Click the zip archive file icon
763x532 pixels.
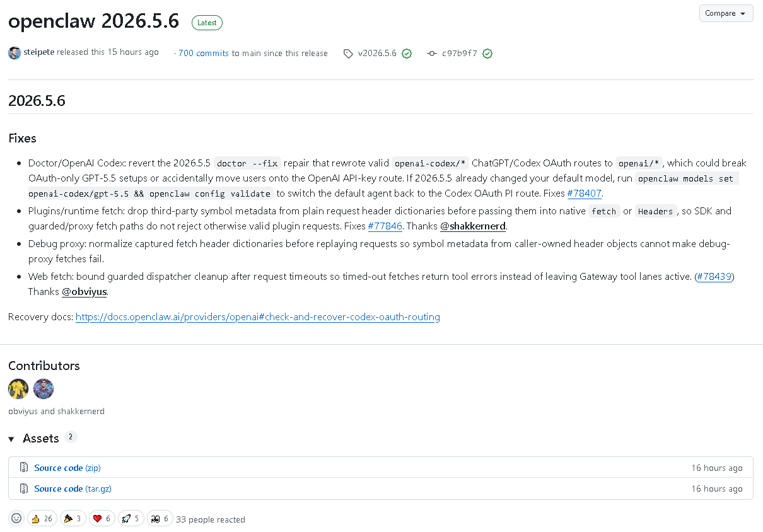(24, 468)
